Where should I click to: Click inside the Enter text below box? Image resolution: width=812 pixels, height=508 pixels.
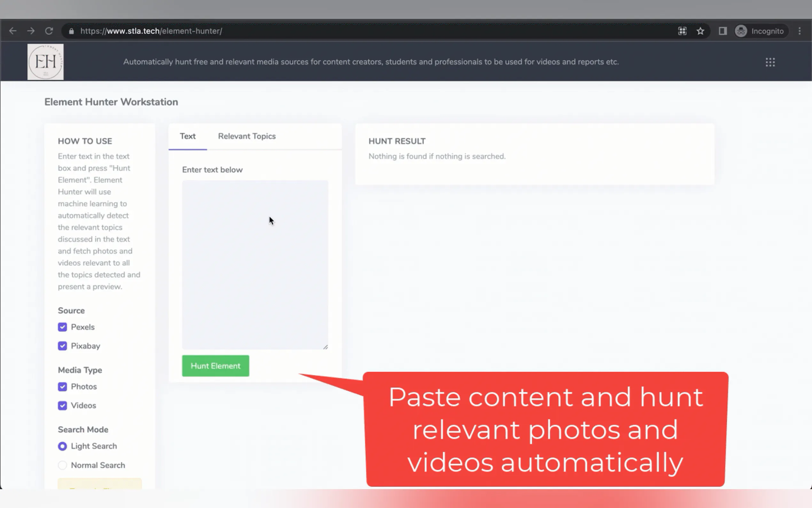(255, 265)
